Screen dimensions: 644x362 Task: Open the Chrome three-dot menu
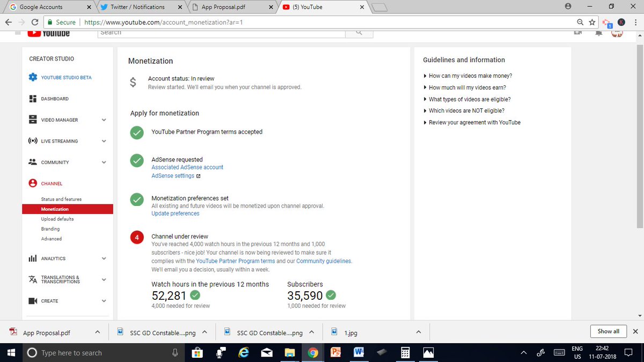(x=635, y=23)
